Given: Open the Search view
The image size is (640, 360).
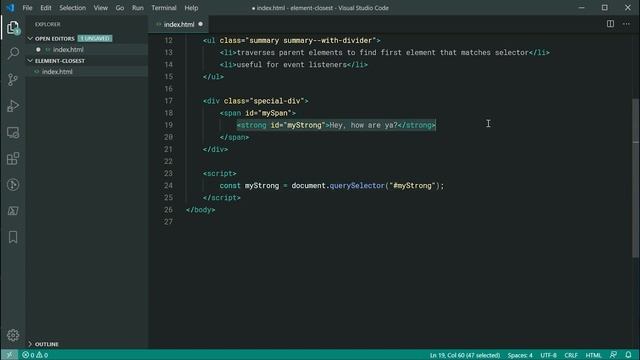Looking at the screenshot, I should [x=13, y=53].
